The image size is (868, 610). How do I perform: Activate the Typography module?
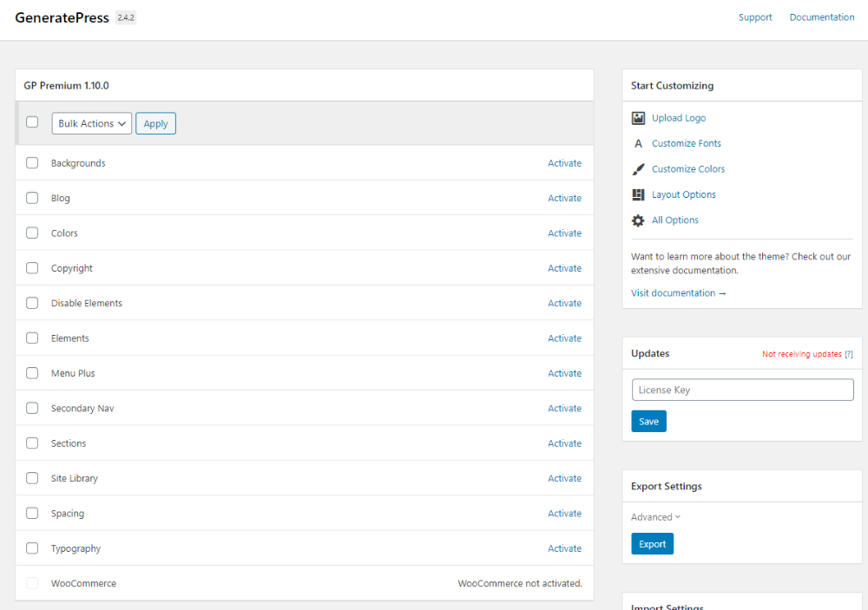[565, 548]
